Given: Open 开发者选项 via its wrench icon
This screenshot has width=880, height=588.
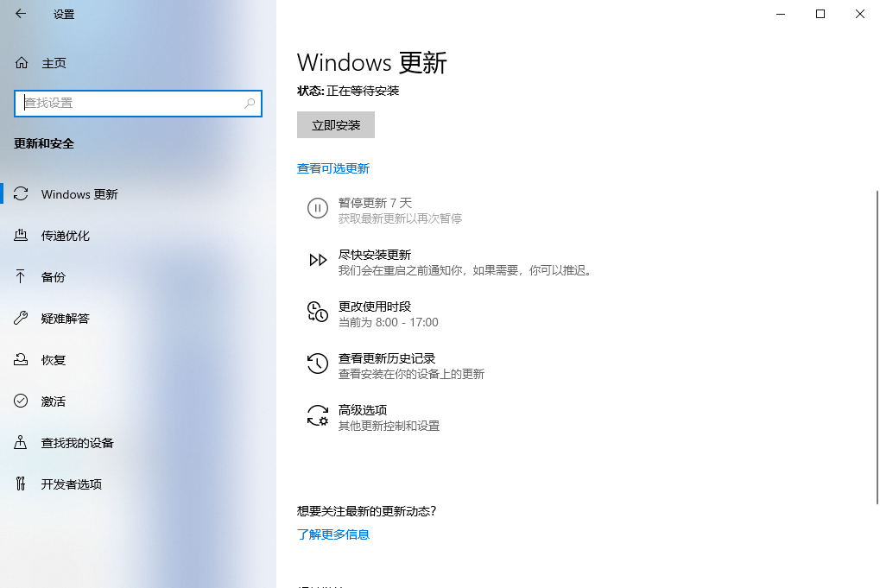Looking at the screenshot, I should (x=21, y=484).
